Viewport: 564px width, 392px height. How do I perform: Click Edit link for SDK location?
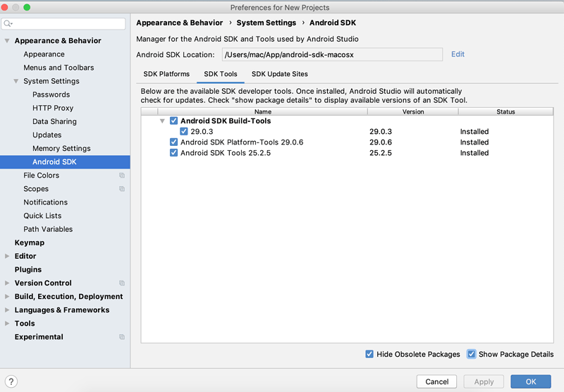[x=458, y=54]
